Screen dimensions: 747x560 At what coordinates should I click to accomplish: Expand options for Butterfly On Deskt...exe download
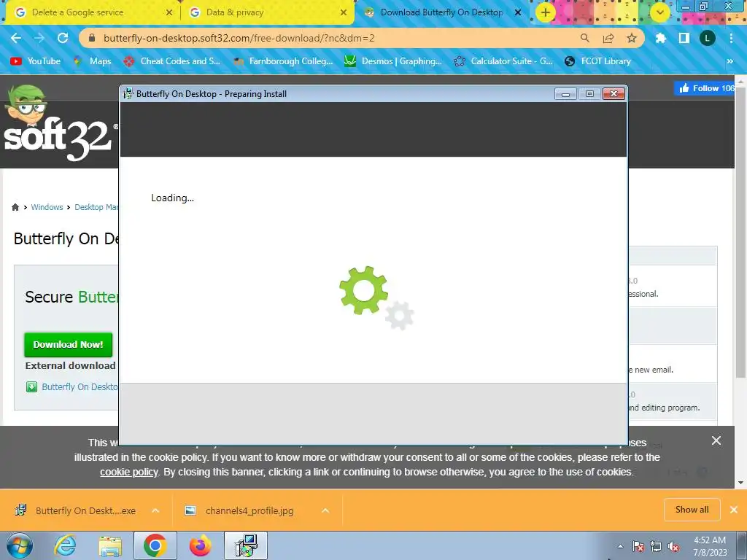coord(155,510)
